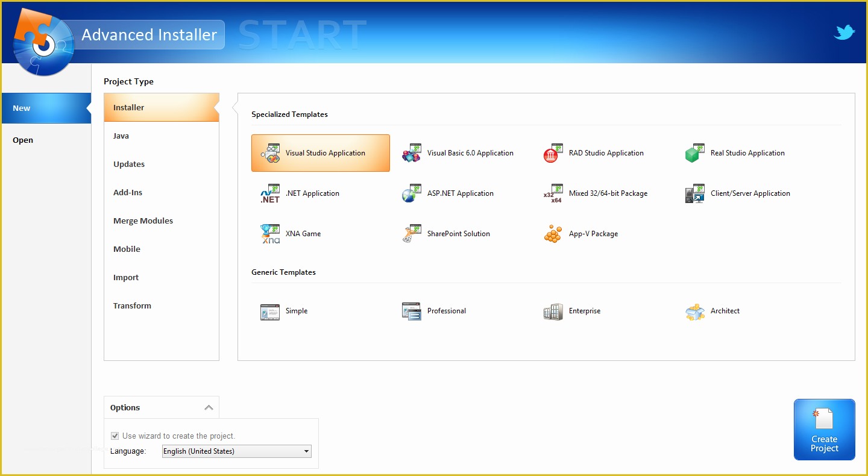This screenshot has height=476, width=868.
Task: Choose the Updates project type
Action: tap(162, 164)
